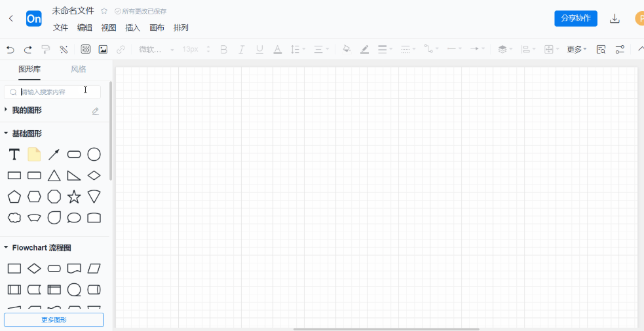Image resolution: width=644 pixels, height=331 pixels.
Task: Select the pentagon shape
Action: (x=14, y=196)
